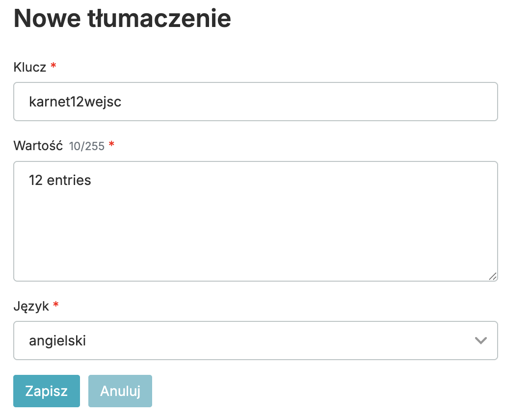Click the dropdown chevron arrow icon
This screenshot has height=420, width=530.
pyautogui.click(x=480, y=341)
